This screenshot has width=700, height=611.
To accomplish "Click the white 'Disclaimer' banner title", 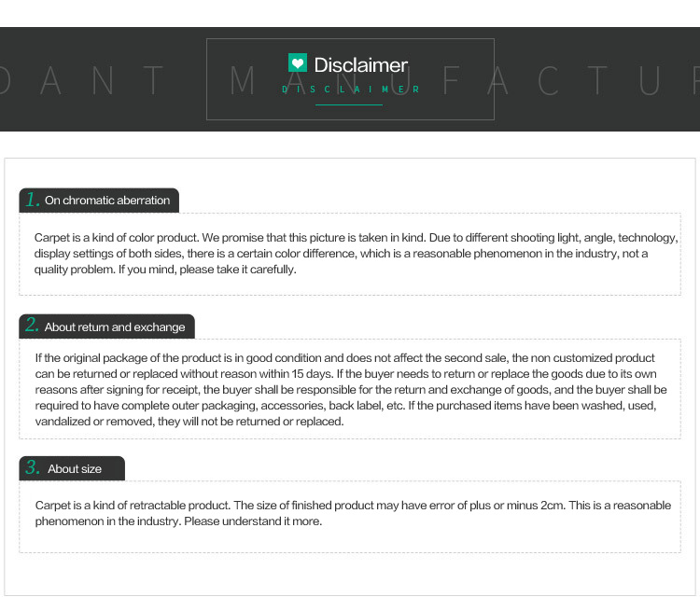I will click(360, 65).
